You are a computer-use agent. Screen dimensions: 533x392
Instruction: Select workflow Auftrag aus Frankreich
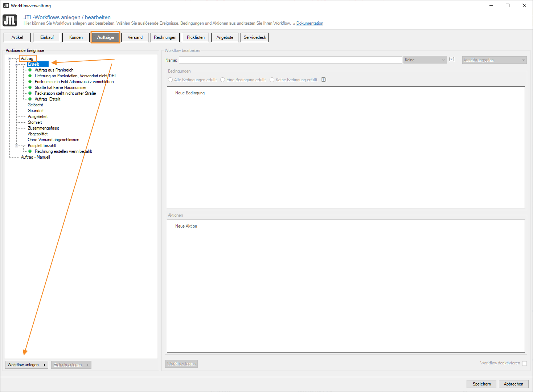(x=54, y=70)
